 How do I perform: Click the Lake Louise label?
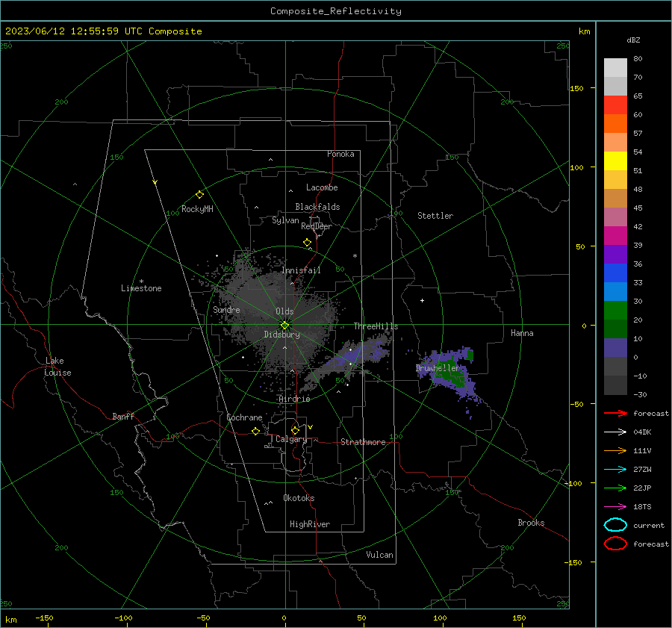click(57, 367)
